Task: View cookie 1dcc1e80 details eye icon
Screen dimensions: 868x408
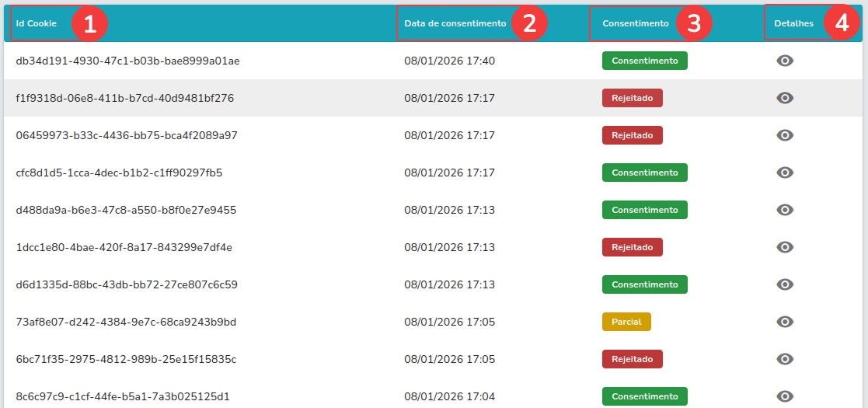Action: click(785, 247)
